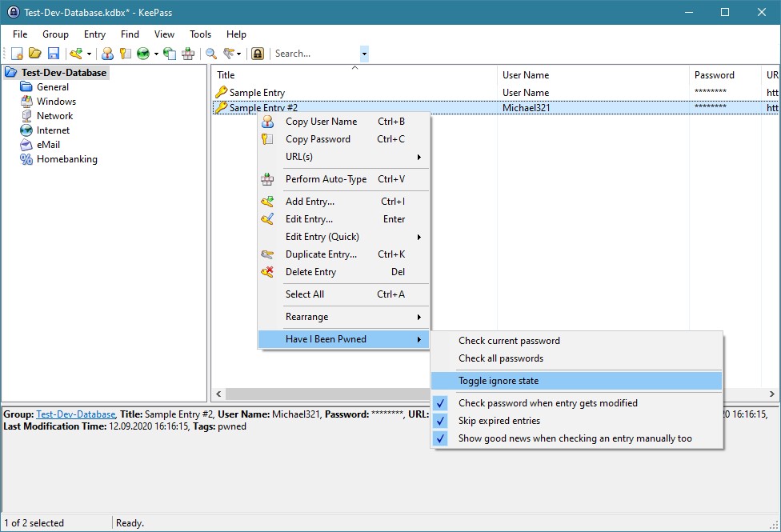This screenshot has width=781, height=532.
Task: Choose Edit Entry... in context menu
Action: point(343,219)
